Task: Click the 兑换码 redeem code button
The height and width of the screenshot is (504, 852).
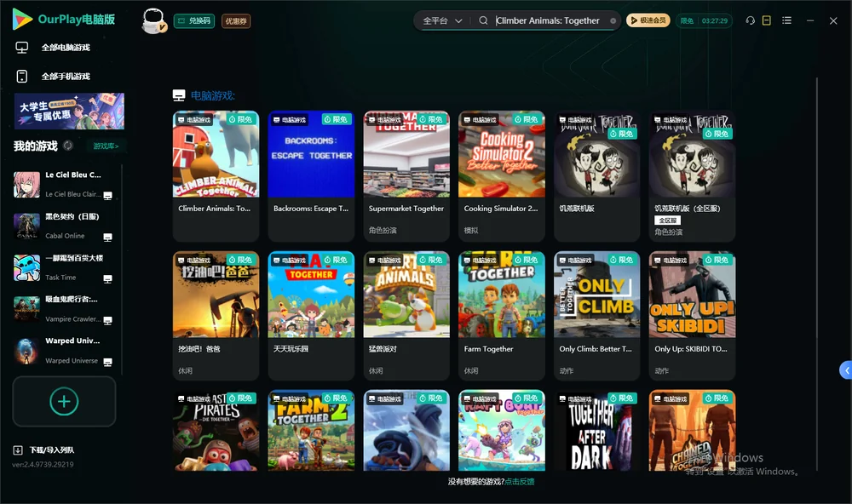Action: [x=194, y=20]
